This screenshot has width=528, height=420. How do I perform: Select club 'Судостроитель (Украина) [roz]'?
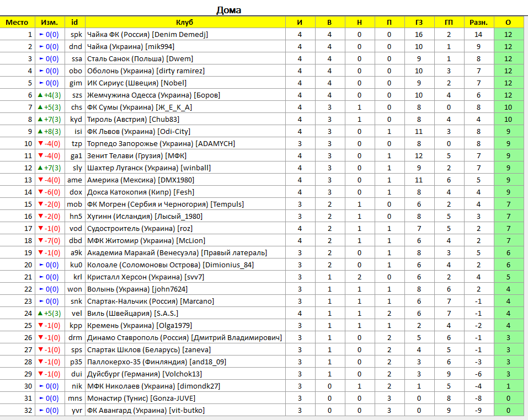click(x=140, y=228)
